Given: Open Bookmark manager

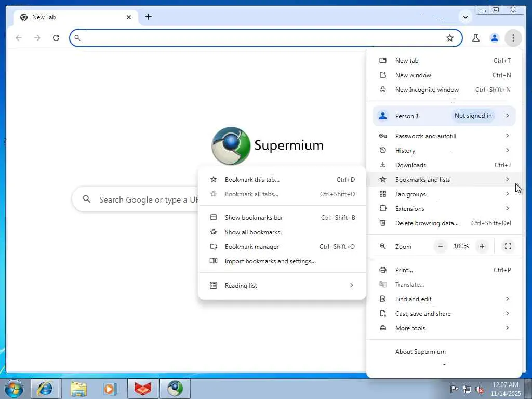Looking at the screenshot, I should (282, 247).
